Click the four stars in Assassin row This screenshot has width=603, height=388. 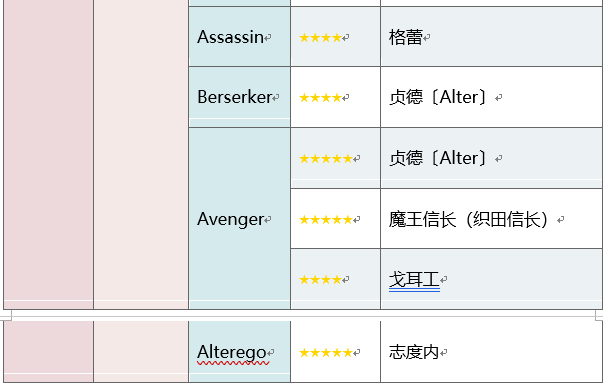pos(320,38)
